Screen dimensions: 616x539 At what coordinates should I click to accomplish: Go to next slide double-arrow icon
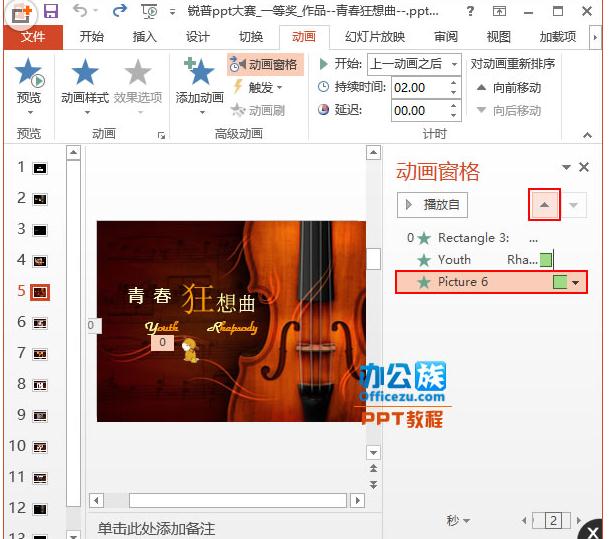tap(373, 485)
